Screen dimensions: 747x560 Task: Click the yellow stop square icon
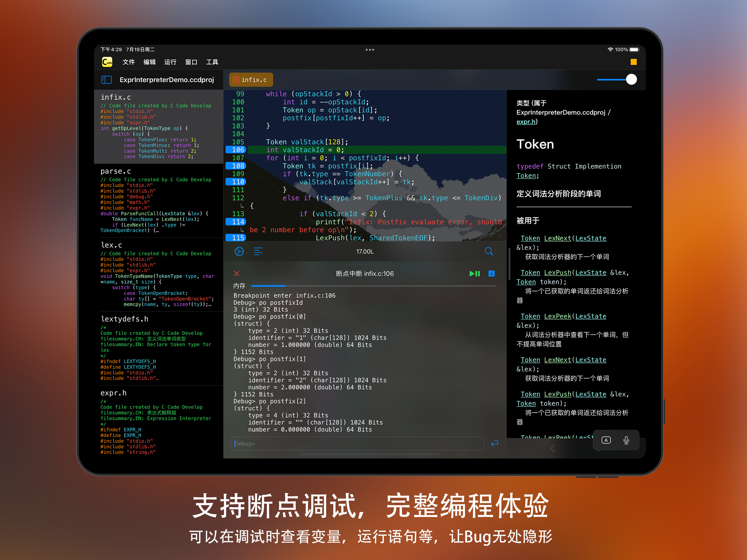[633, 62]
